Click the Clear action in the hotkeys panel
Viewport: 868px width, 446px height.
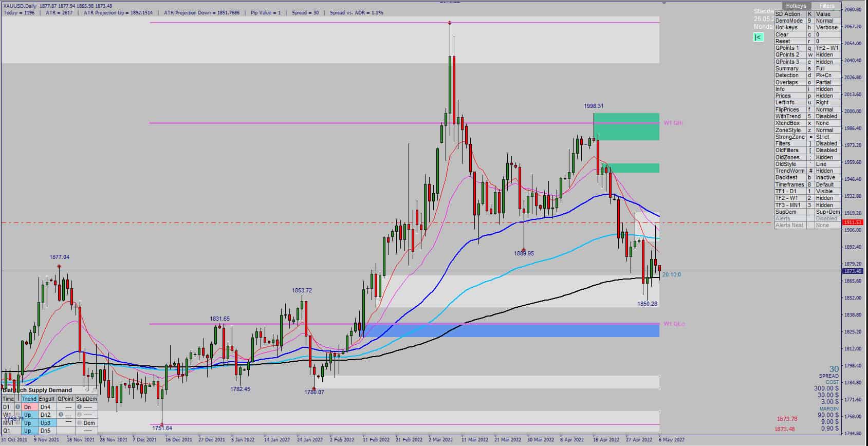click(807, 34)
